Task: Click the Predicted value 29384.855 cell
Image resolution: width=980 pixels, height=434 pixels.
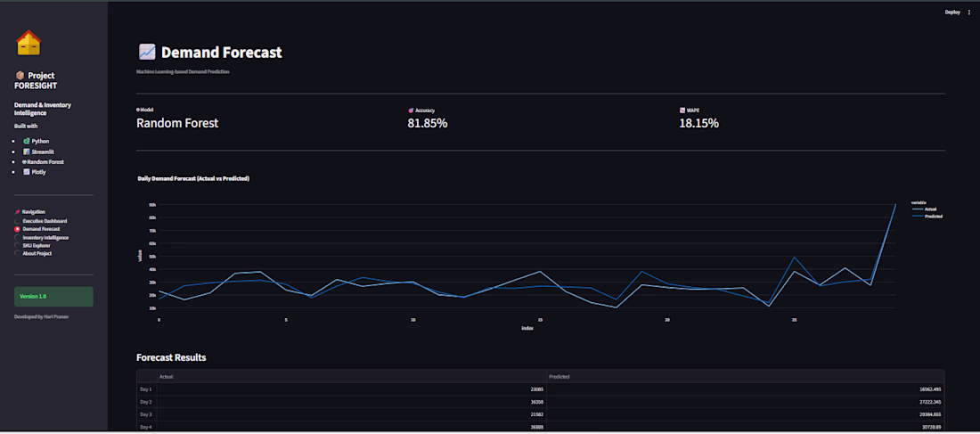Action: (x=746, y=414)
